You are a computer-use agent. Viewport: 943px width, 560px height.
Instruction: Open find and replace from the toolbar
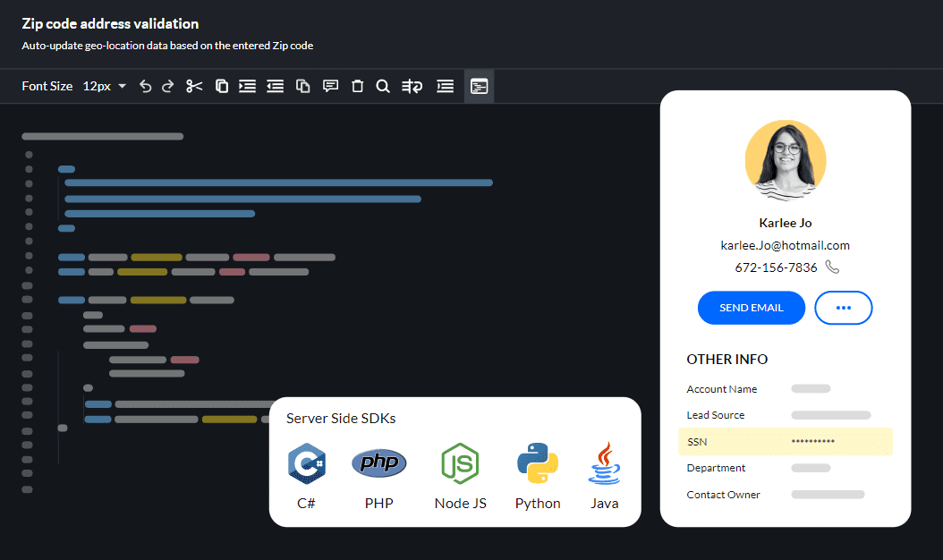coord(412,86)
